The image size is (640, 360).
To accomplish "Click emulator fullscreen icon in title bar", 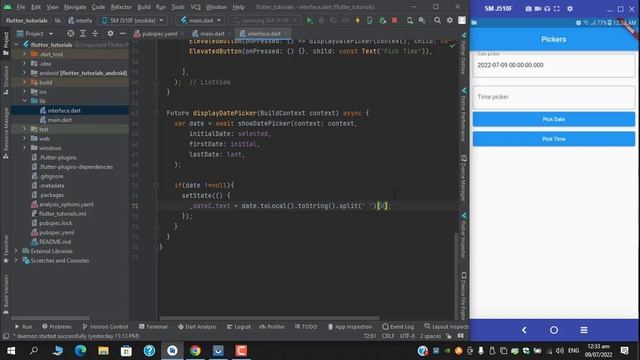I will (556, 9).
